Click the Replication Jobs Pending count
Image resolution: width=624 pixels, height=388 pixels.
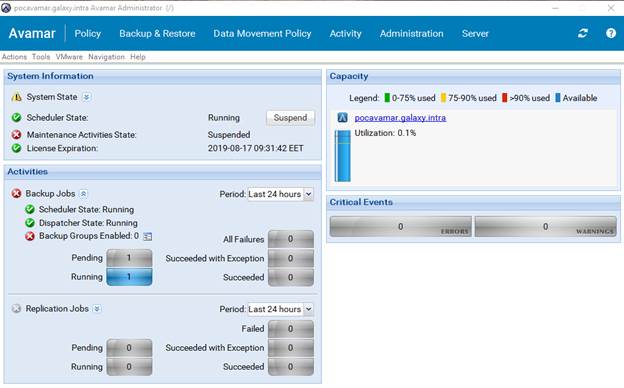pos(129,348)
